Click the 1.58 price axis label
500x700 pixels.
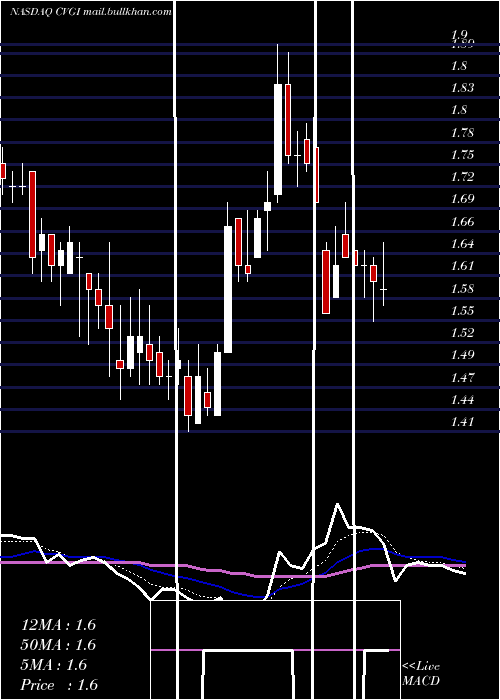tap(462, 288)
